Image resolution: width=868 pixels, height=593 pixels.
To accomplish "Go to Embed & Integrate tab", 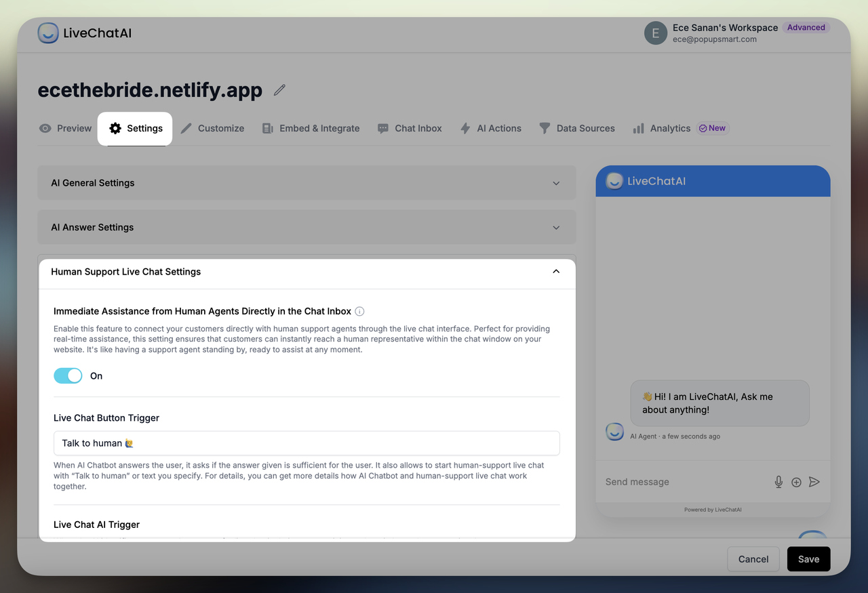I will point(311,128).
